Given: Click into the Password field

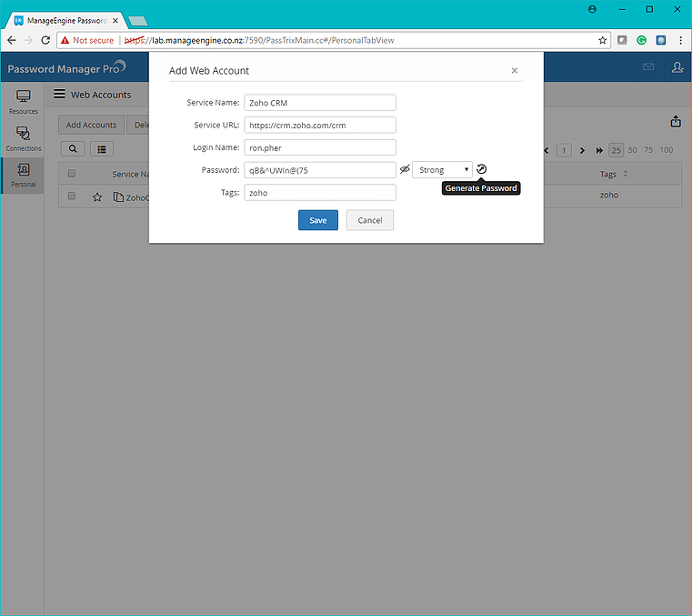Looking at the screenshot, I should point(320,170).
